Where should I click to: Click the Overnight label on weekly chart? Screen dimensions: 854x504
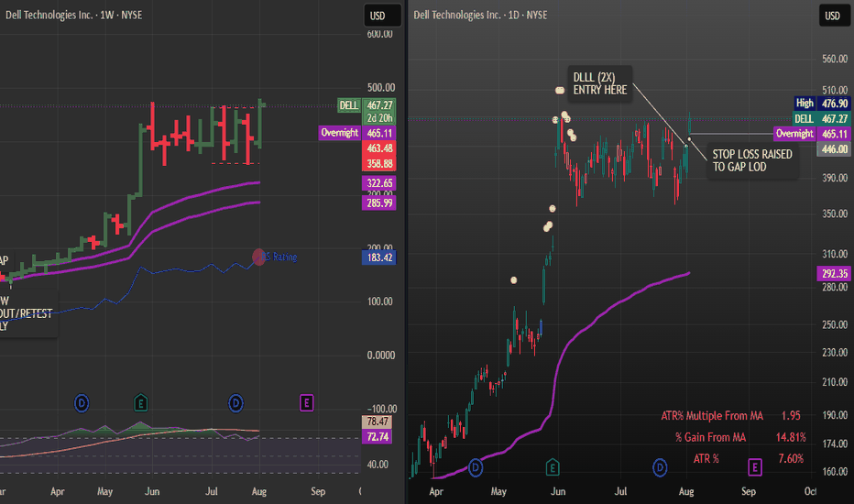pyautogui.click(x=339, y=133)
